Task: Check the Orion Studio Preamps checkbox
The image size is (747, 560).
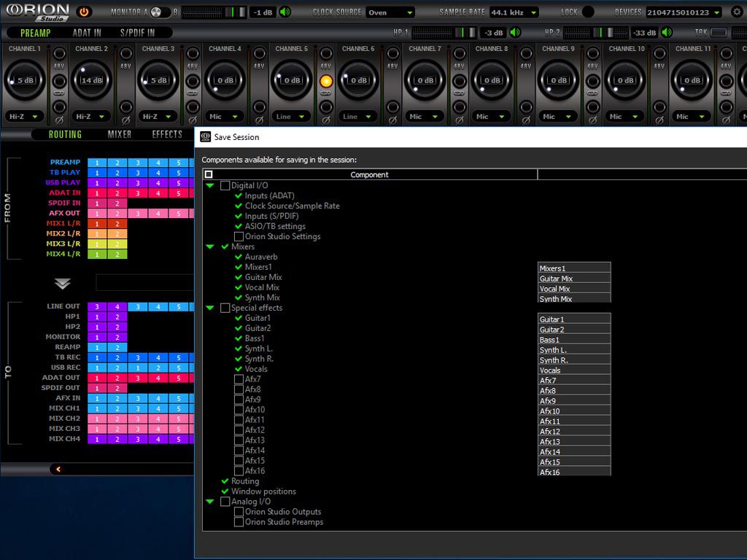Action: (239, 522)
